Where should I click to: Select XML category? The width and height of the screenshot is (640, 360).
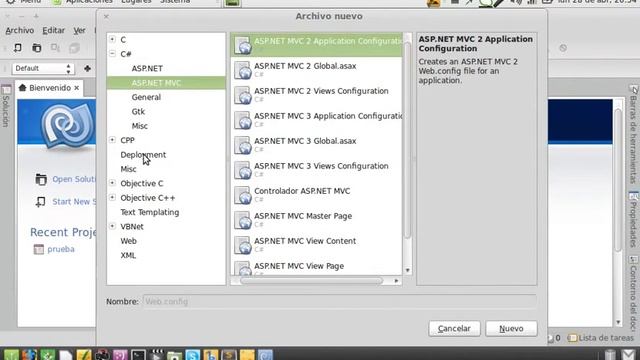point(128,255)
